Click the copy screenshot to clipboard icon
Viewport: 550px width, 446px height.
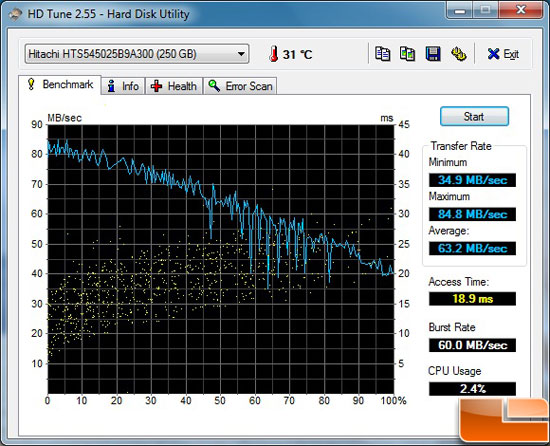[408, 54]
